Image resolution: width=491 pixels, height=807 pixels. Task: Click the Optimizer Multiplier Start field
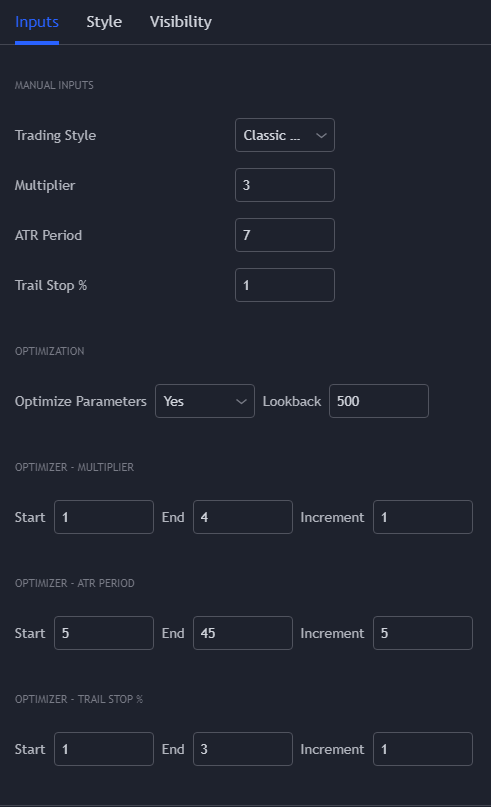pyautogui.click(x=104, y=517)
